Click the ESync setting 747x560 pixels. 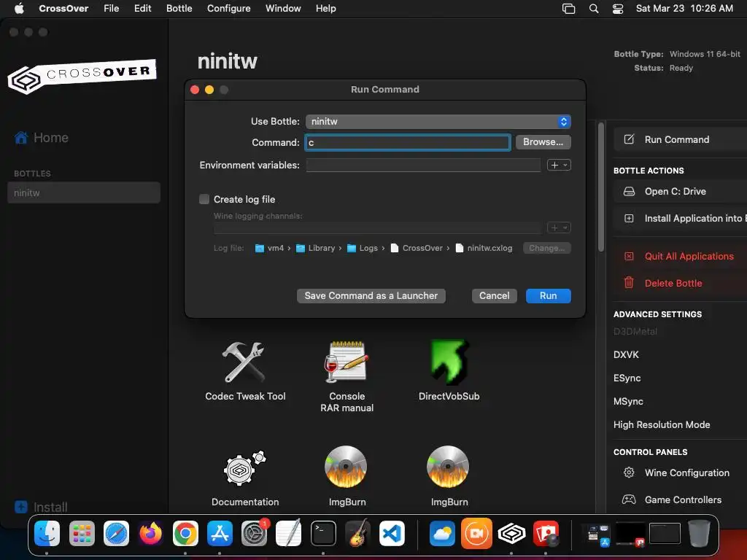pos(627,378)
